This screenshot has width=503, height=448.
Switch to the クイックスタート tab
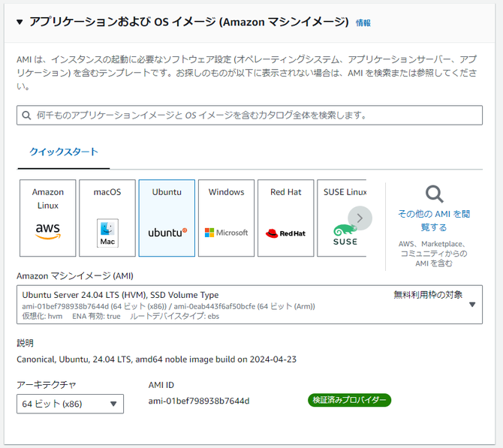point(64,152)
